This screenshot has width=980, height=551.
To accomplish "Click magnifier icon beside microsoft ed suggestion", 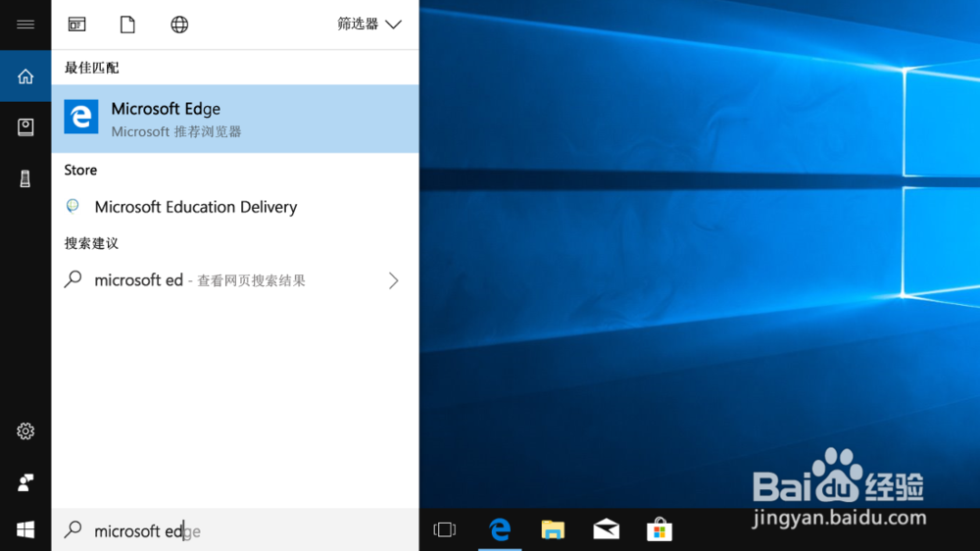I will (x=73, y=279).
